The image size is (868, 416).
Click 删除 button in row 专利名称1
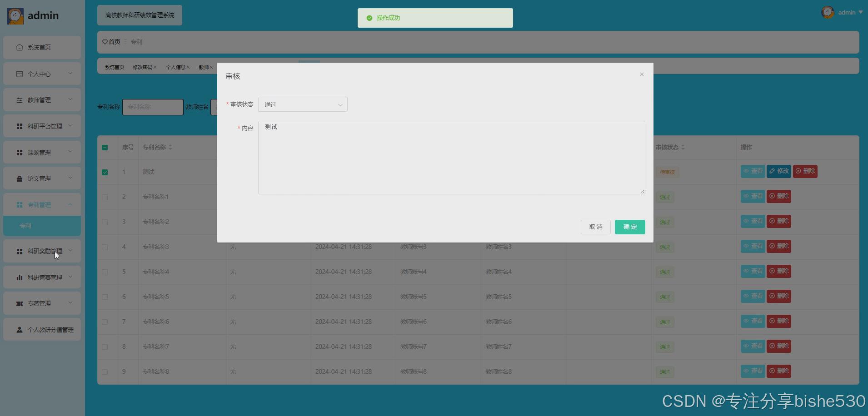coord(779,196)
